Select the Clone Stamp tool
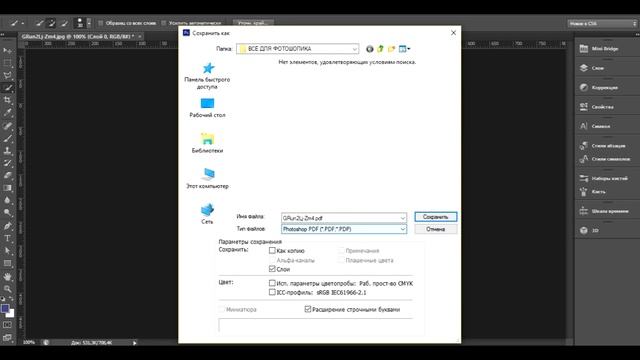640x360 pixels. [7, 151]
